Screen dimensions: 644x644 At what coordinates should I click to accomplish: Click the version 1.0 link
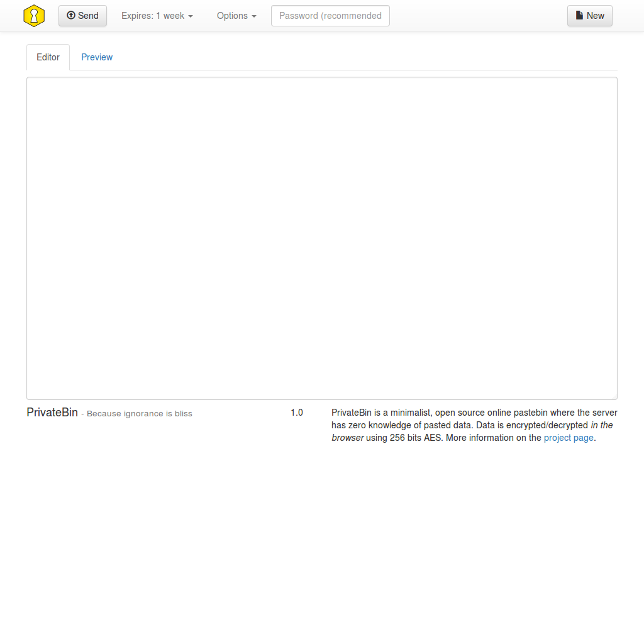click(x=297, y=412)
